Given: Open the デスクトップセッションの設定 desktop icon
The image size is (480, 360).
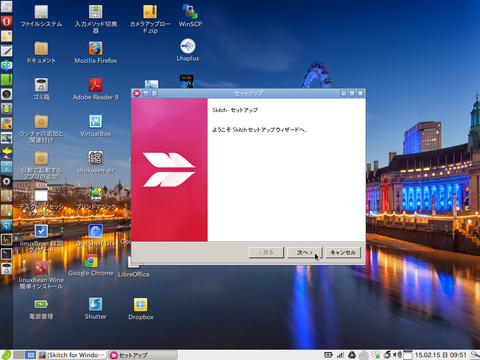Looking at the screenshot, I should tap(41, 202).
